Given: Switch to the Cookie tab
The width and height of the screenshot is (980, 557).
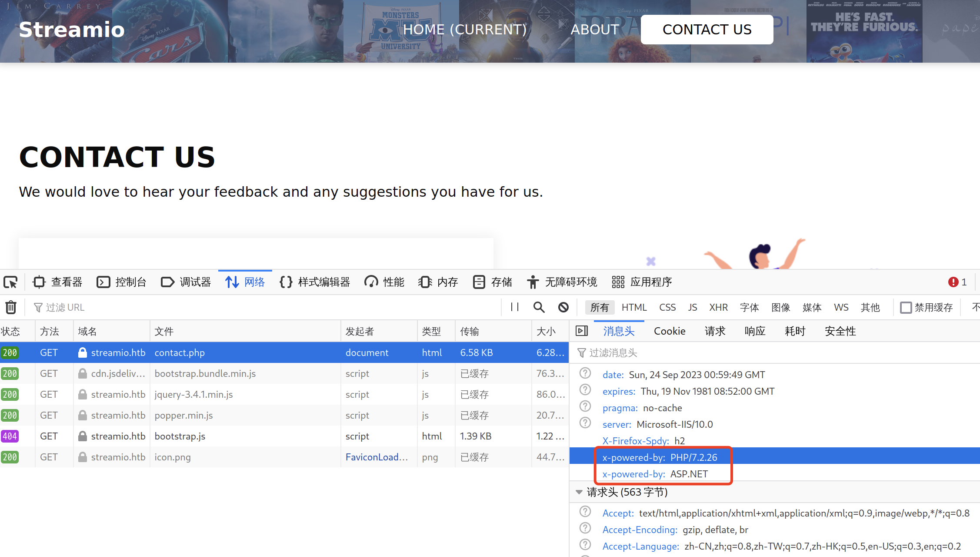Looking at the screenshot, I should point(670,331).
